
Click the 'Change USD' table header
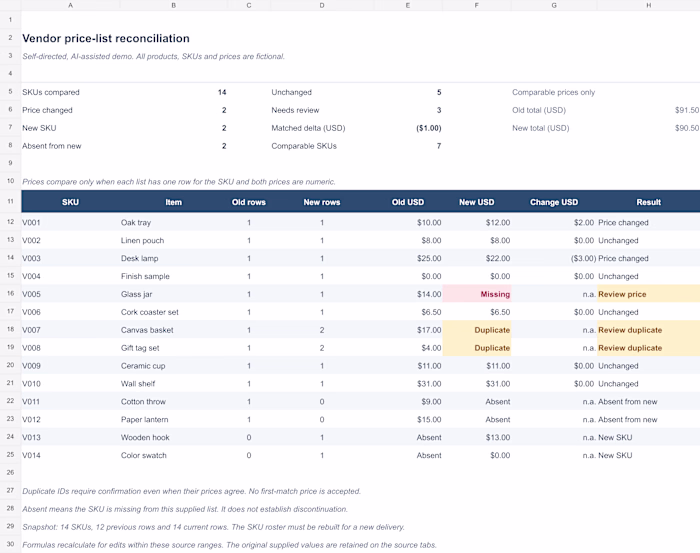554,202
